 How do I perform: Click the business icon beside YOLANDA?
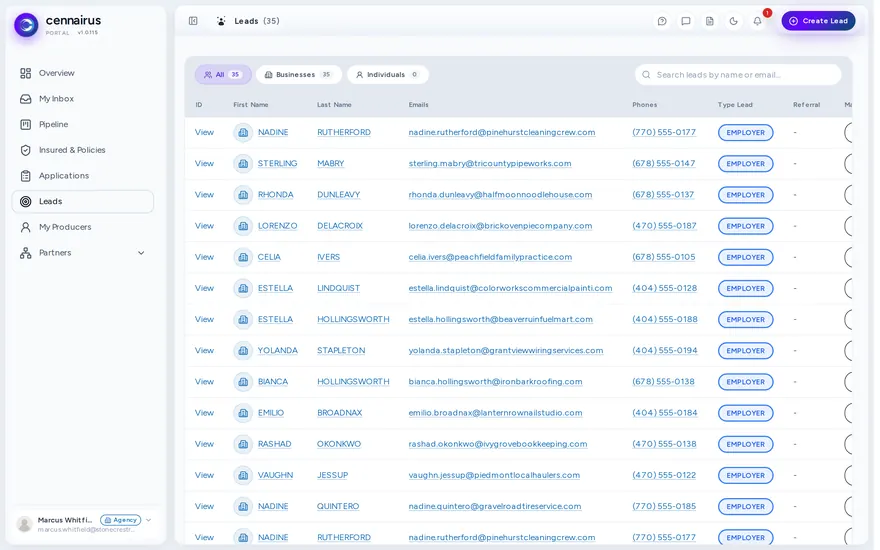click(x=243, y=351)
